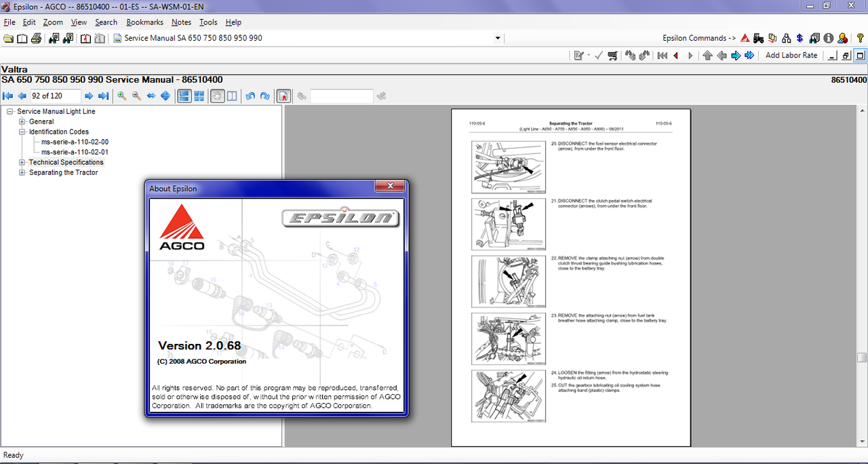The image size is (868, 464).
Task: Click the fit width double-arrow icon
Action: [151, 96]
